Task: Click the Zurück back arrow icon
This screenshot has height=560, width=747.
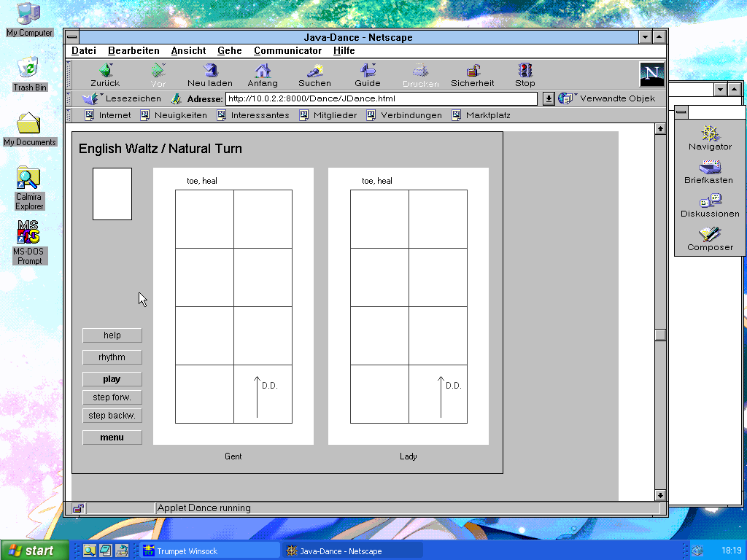Action: click(105, 71)
